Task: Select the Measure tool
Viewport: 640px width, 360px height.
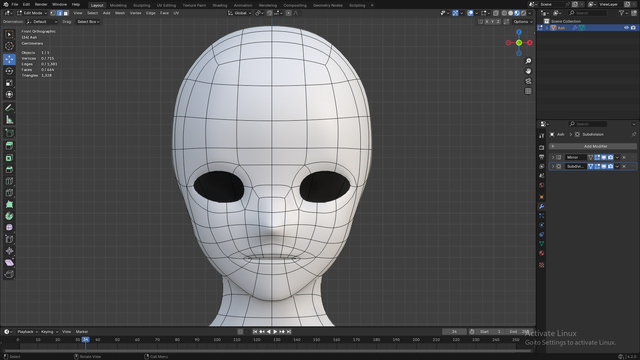Action: [9, 120]
